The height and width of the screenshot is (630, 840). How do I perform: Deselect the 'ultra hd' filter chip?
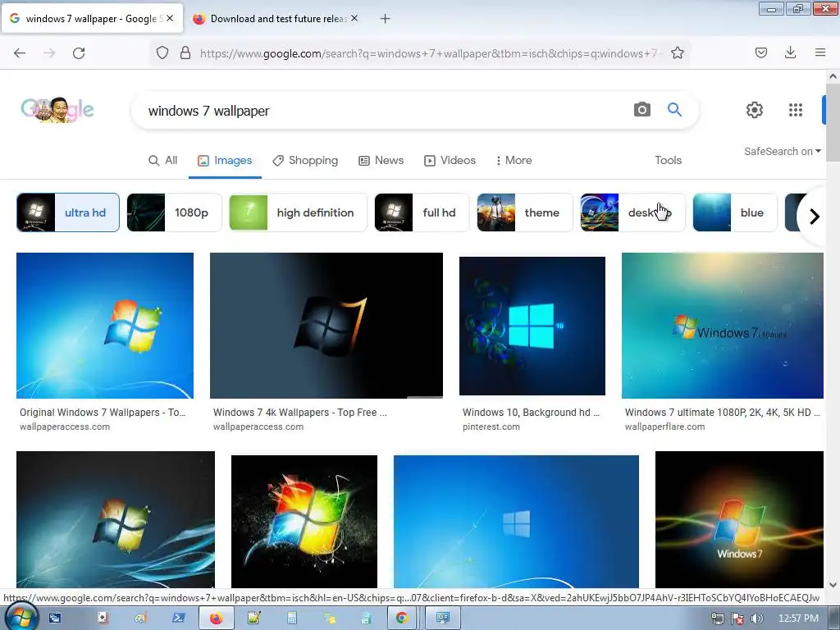(68, 212)
